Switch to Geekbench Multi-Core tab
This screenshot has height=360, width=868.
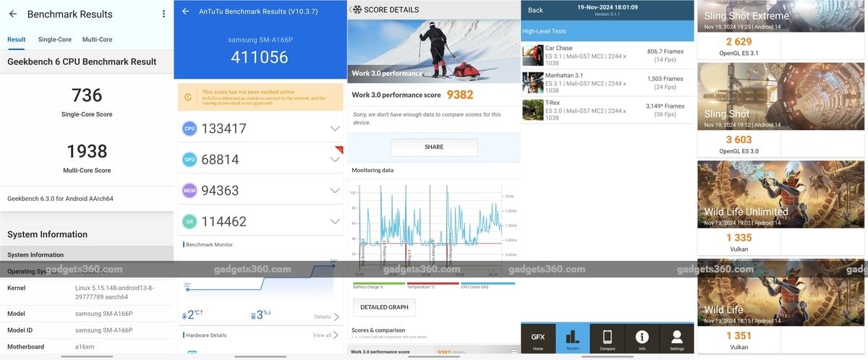[97, 40]
